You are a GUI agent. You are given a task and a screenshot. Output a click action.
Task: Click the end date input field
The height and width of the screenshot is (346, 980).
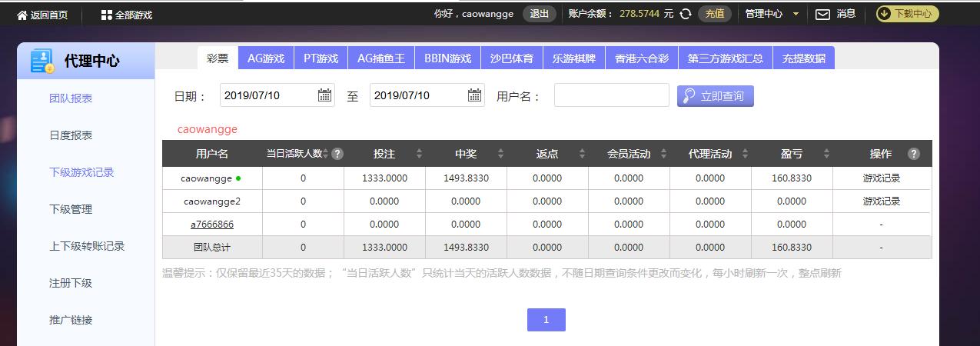(x=427, y=95)
